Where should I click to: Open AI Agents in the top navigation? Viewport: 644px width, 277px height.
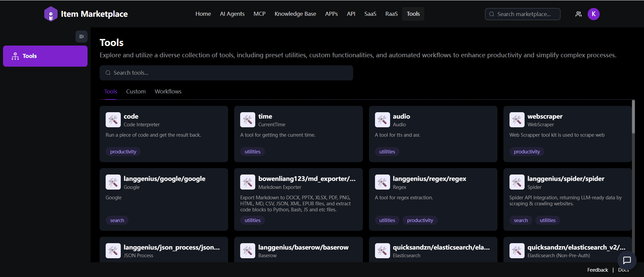tap(232, 14)
